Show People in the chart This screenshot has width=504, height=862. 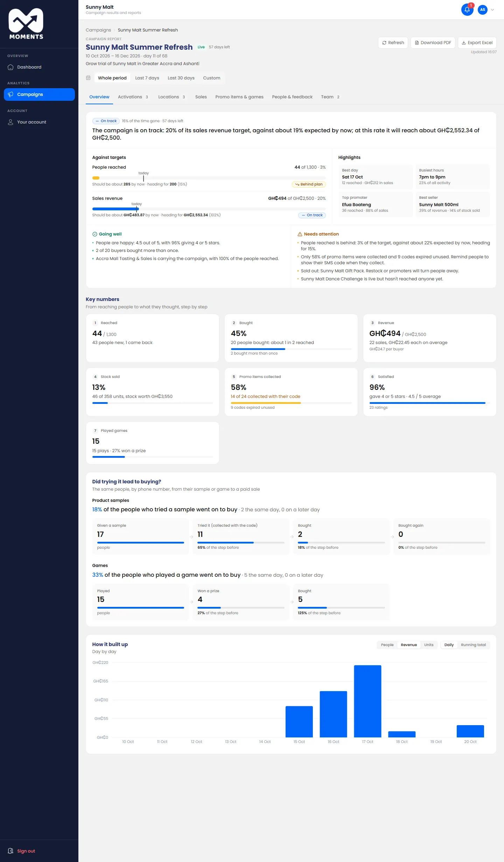[387, 645]
